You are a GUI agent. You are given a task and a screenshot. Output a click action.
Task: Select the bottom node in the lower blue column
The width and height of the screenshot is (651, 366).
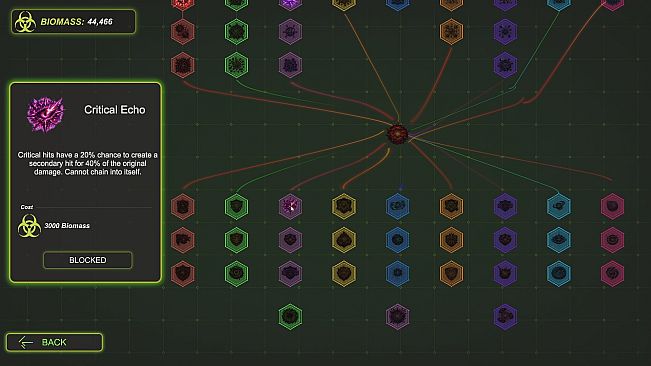[x=398, y=273]
